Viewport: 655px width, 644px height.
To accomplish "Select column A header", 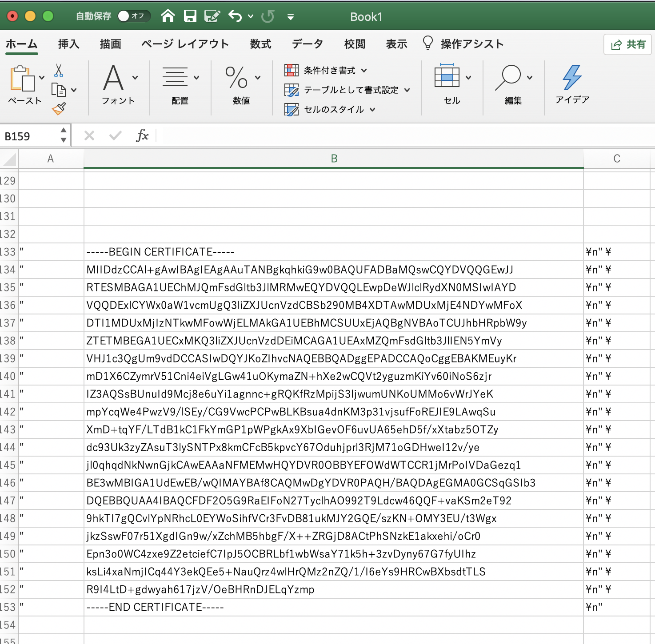I will click(x=51, y=159).
